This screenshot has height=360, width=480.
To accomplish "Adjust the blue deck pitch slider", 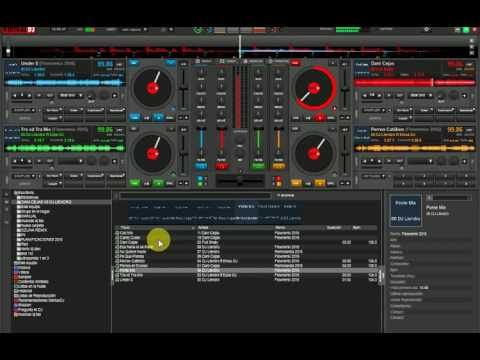I will 183,88.
